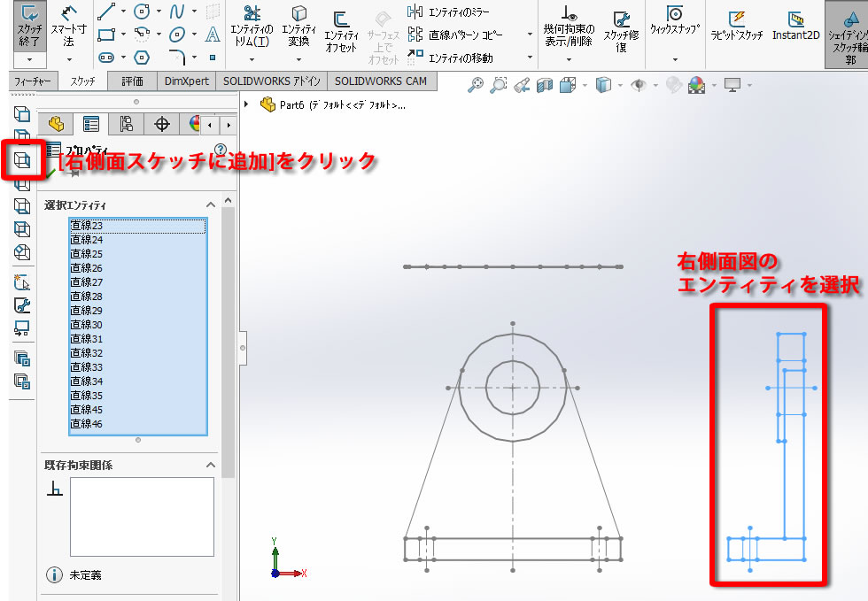This screenshot has height=601, width=868.
Task: Select the Sketch Fillet tool
Action: [x=177, y=57]
